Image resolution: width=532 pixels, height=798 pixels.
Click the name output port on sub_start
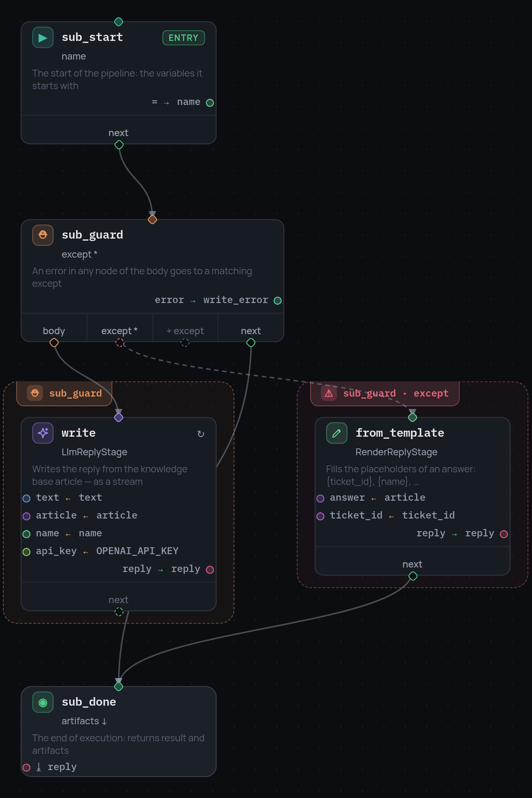210,103
